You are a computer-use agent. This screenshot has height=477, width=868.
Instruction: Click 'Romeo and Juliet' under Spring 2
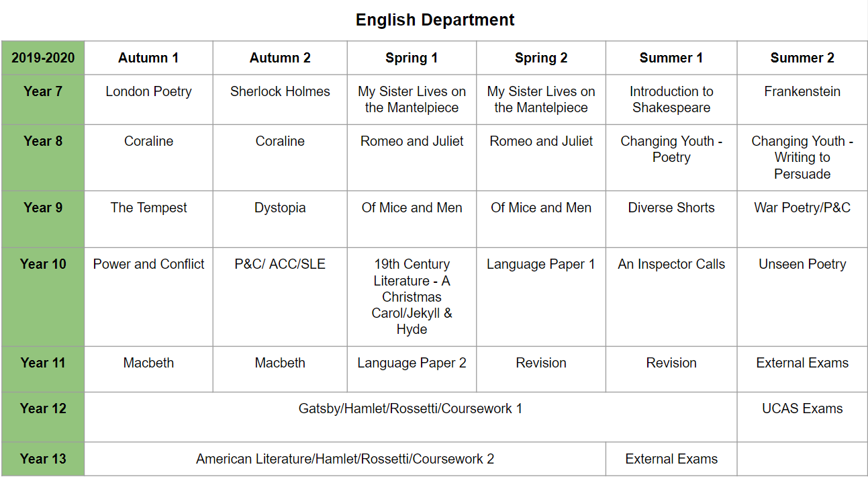[541, 157]
